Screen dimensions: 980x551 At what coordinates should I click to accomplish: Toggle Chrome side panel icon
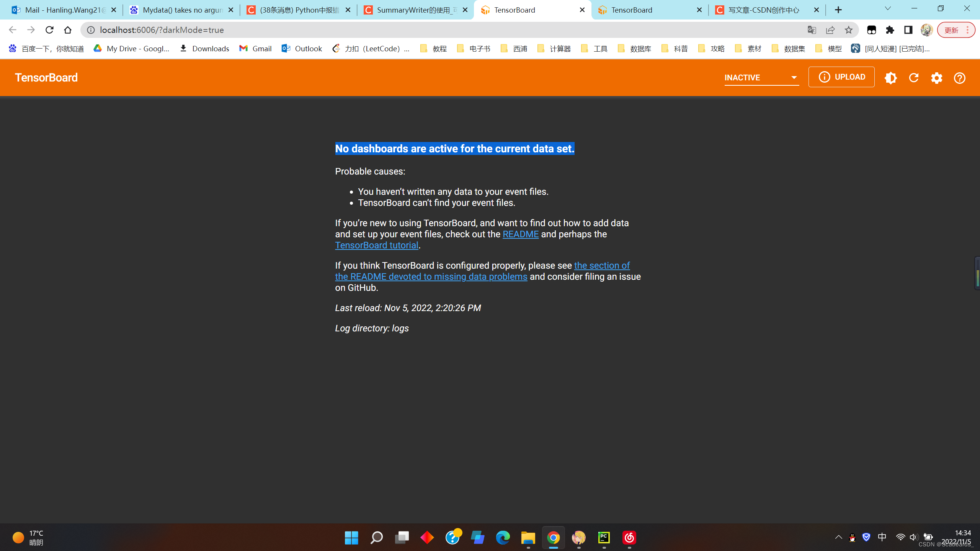[908, 30]
